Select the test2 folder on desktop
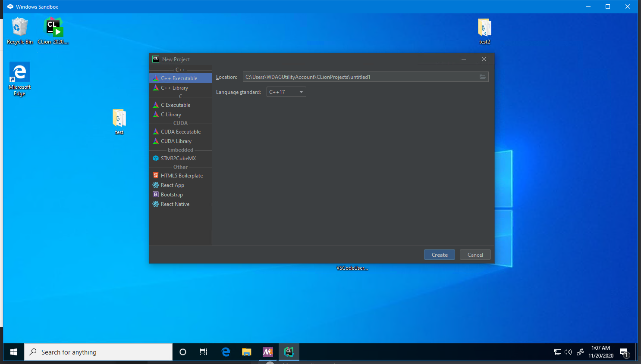 (484, 31)
